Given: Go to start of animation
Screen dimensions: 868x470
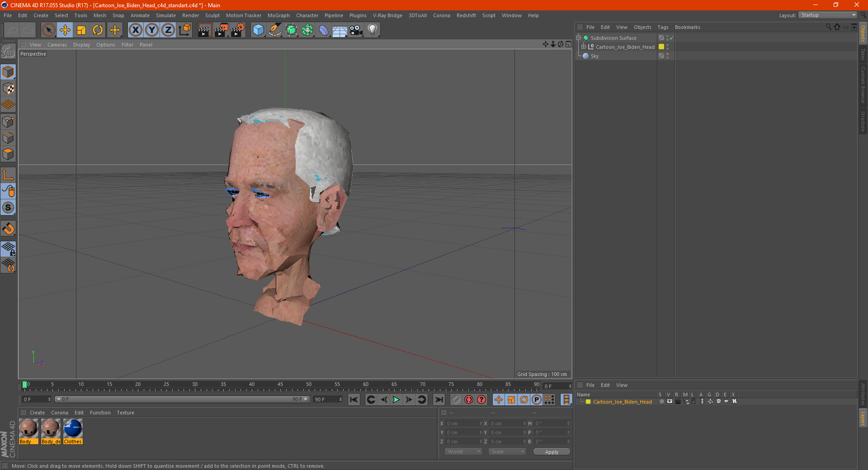Looking at the screenshot, I should click(x=354, y=399).
